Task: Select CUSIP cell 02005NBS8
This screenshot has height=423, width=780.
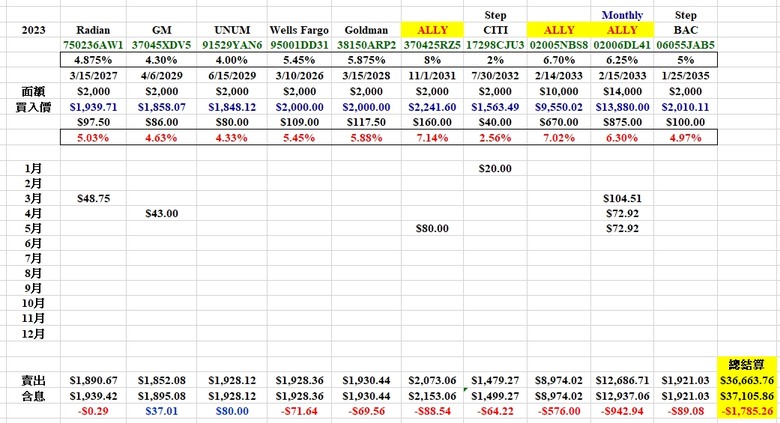Action: [559, 45]
